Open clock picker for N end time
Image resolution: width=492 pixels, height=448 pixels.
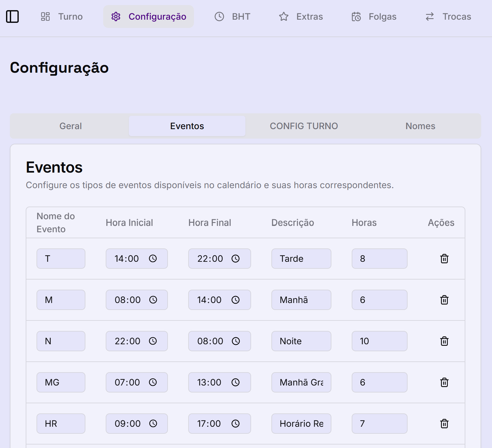(236, 341)
